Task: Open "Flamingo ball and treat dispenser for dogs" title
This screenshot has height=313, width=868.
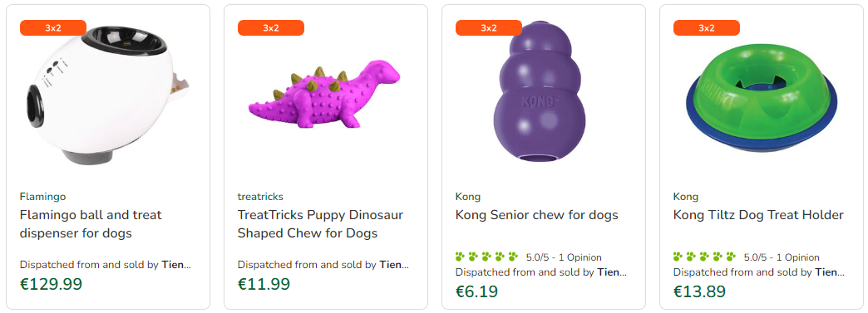Action: click(x=91, y=224)
